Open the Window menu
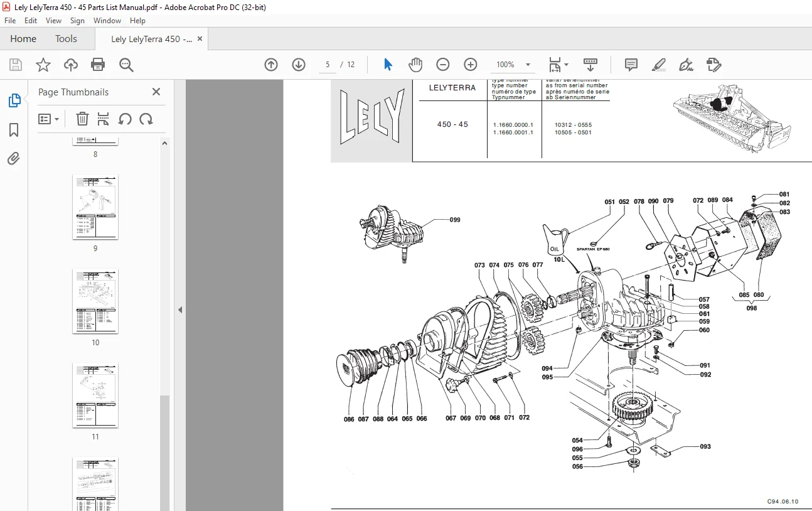Viewport: 812px width, 511px height. (107, 21)
